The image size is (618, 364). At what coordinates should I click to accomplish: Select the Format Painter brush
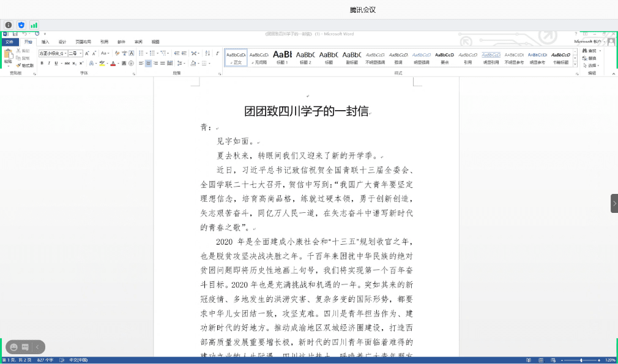[x=18, y=65]
